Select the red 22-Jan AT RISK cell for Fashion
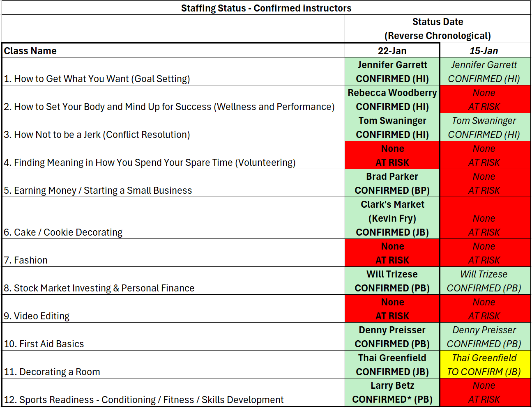The width and height of the screenshot is (532, 408). [x=392, y=253]
